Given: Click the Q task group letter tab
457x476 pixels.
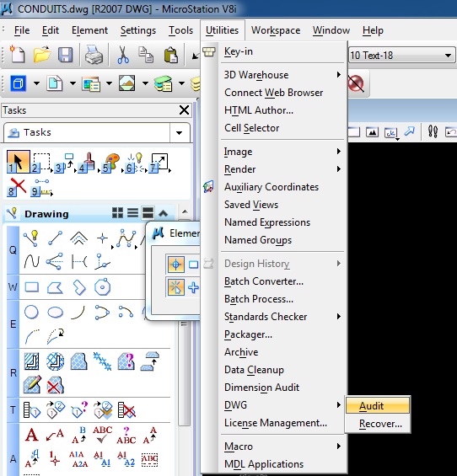Looking at the screenshot, I should tap(13, 250).
